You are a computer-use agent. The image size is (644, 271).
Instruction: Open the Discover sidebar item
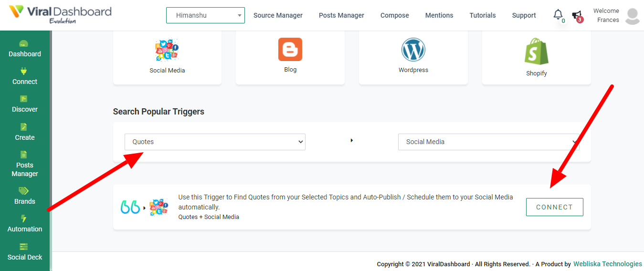click(x=25, y=104)
